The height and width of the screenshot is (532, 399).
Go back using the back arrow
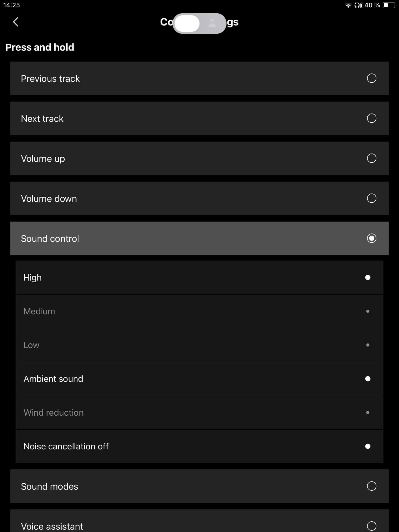(x=16, y=22)
